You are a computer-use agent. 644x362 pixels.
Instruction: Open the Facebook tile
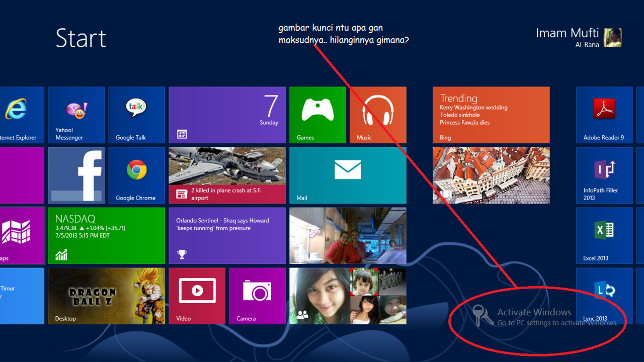(x=76, y=175)
